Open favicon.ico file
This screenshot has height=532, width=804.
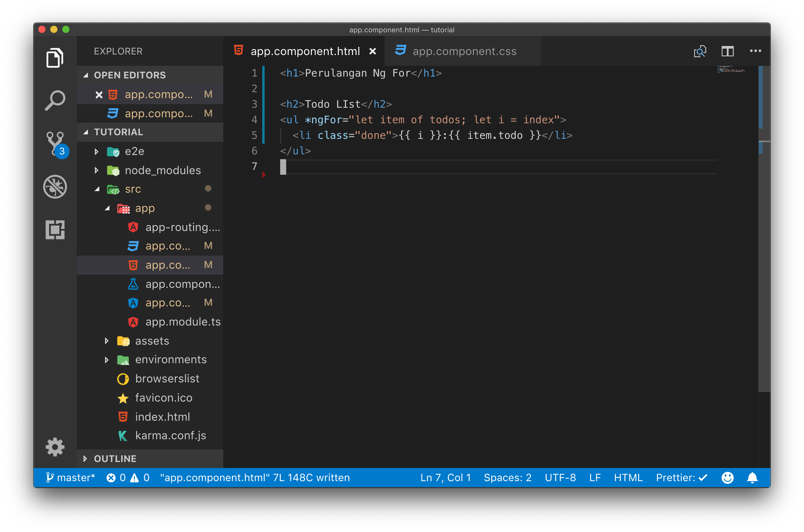tap(150, 398)
